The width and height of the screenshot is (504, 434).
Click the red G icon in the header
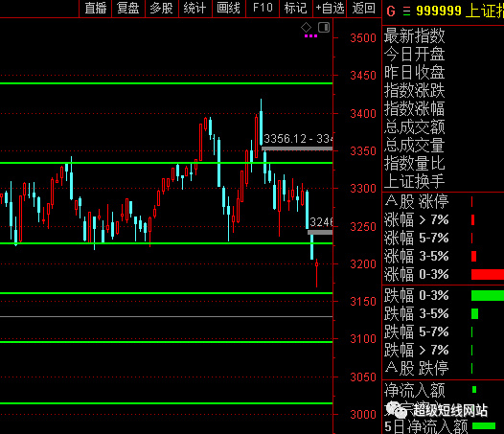[391, 11]
